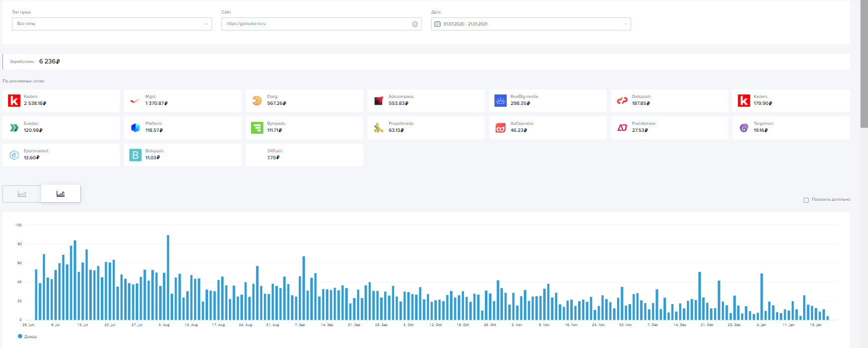
Task: Click the tallest bar near 3. Aug
Action: click(168, 277)
